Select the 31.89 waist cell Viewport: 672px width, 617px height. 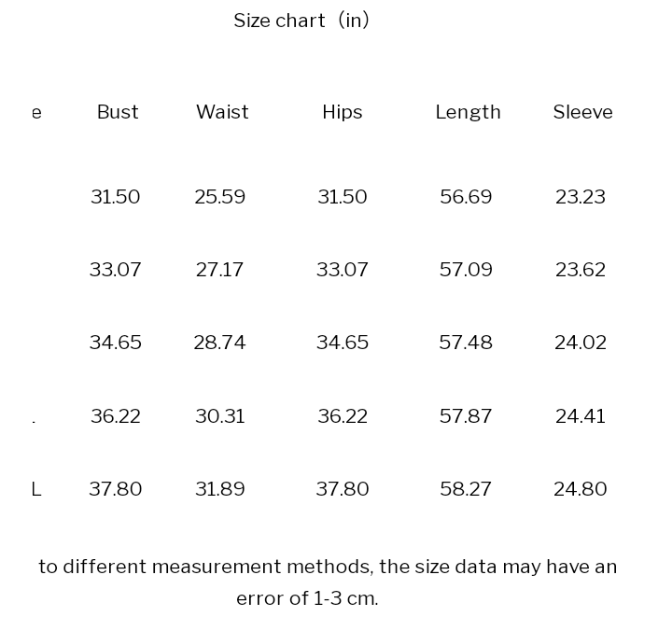(220, 489)
